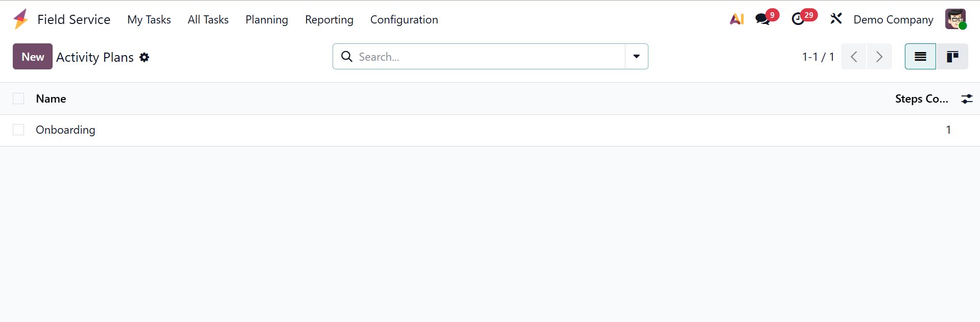Open the Onboarding activity plan

65,130
